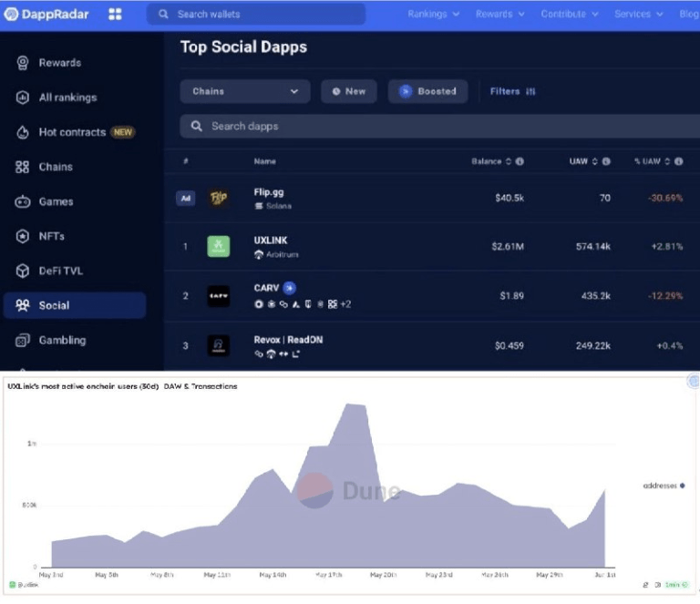Click the CARV dapp logo
This screenshot has width=700, height=604.
(x=219, y=296)
